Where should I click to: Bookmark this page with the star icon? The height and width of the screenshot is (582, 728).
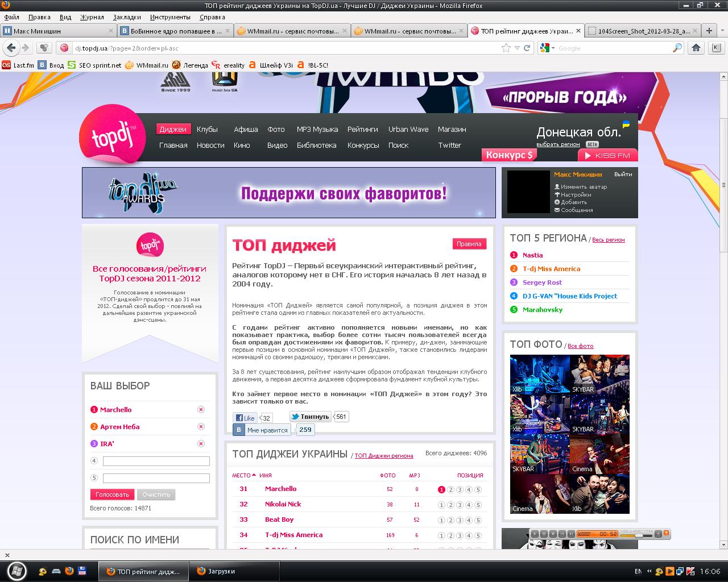pyautogui.click(x=506, y=48)
